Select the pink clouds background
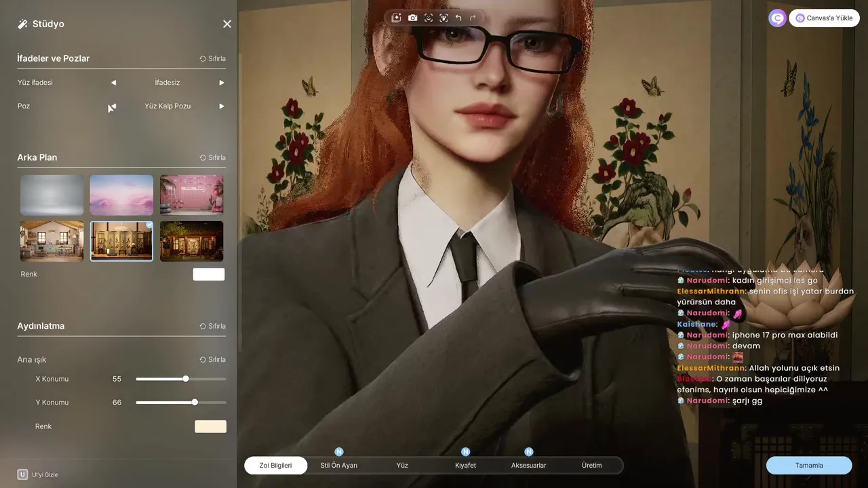 [x=122, y=195]
